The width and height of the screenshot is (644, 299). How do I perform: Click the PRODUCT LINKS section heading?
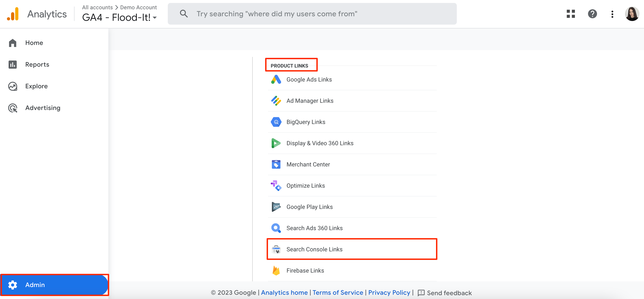click(x=289, y=66)
